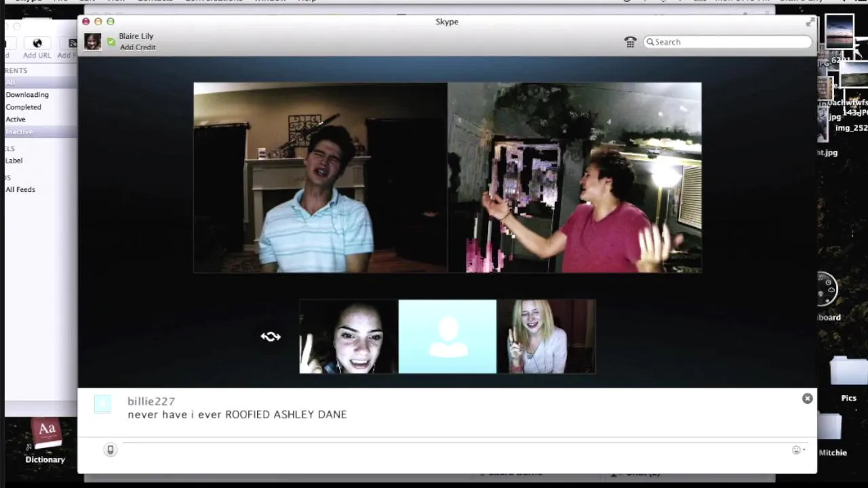Viewport: 868px width, 488px height.
Task: Dismiss the billie227 chat message panel
Action: click(807, 399)
